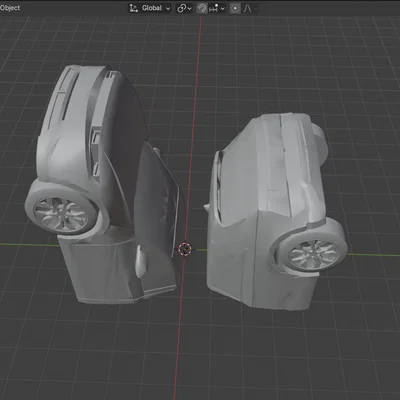Open the Global transform orientation dropdown
This screenshot has width=400, height=400.
pyautogui.click(x=150, y=8)
